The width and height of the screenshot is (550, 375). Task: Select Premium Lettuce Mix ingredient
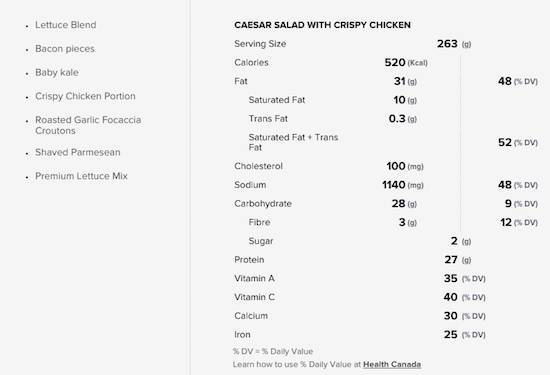pyautogui.click(x=81, y=176)
